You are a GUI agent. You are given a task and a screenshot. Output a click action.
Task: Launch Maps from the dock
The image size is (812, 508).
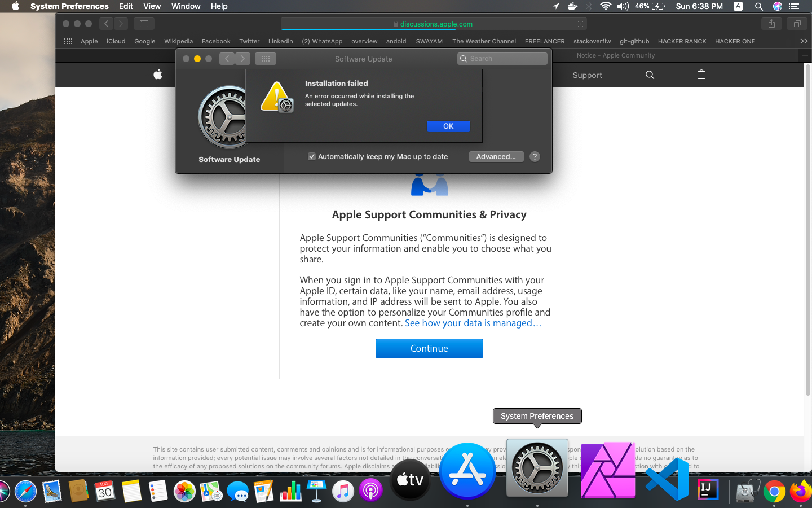pyautogui.click(x=211, y=492)
